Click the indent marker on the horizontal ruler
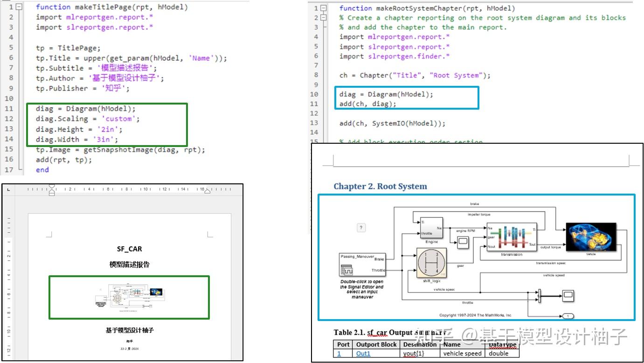The height and width of the screenshot is (363, 644). (51, 189)
